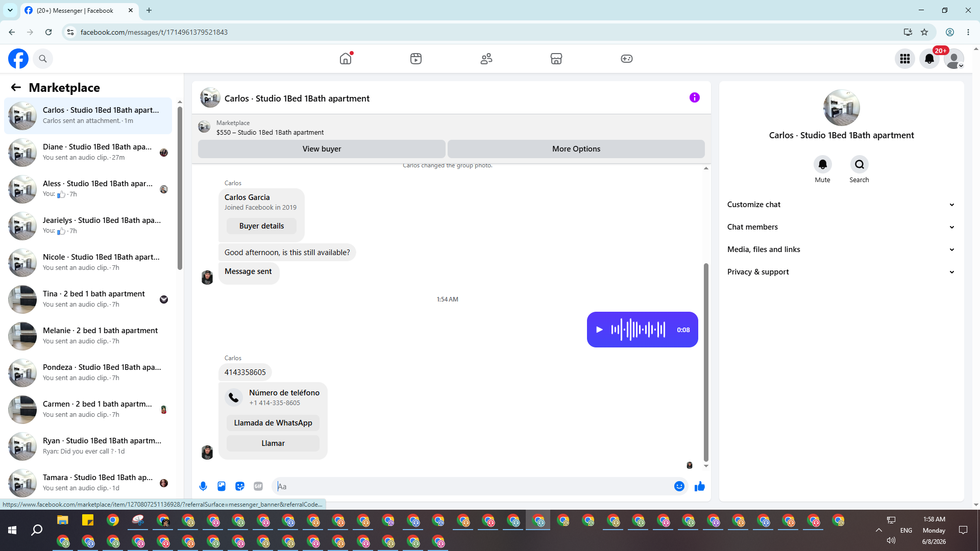Open the Windows Start menu
This screenshot has width=980, height=551.
(x=12, y=531)
